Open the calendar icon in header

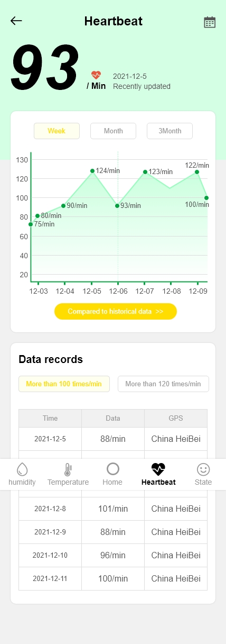[210, 22]
